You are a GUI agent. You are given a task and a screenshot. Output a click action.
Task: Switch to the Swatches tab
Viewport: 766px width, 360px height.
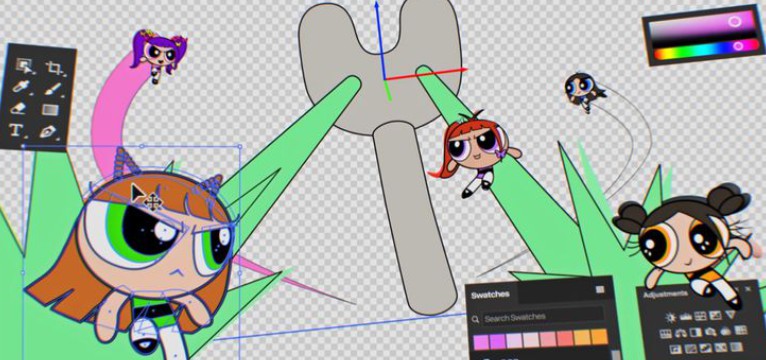[490, 295]
